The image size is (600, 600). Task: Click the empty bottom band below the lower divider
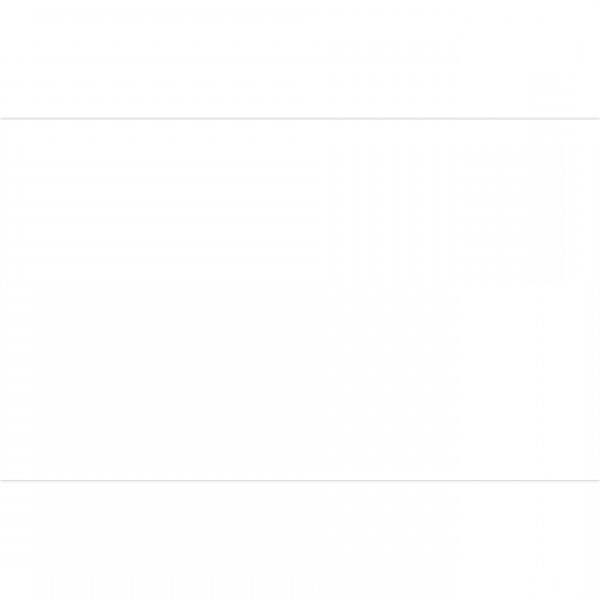(x=300, y=540)
